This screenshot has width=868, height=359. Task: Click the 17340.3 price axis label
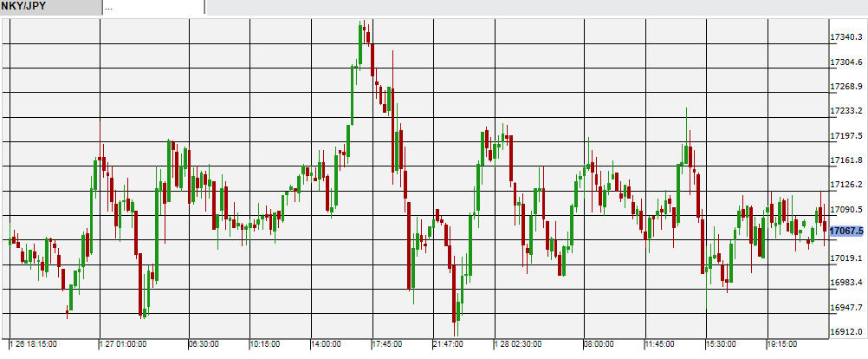(x=846, y=37)
